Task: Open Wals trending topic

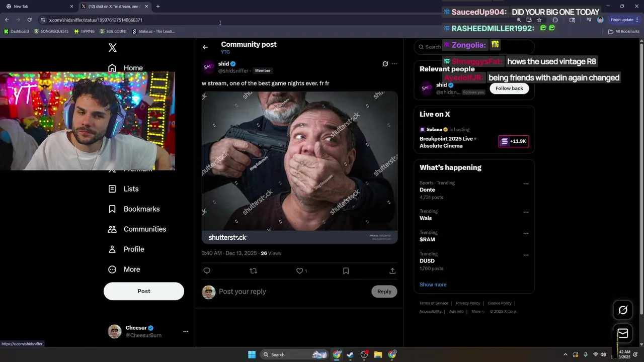Action: 426,218
